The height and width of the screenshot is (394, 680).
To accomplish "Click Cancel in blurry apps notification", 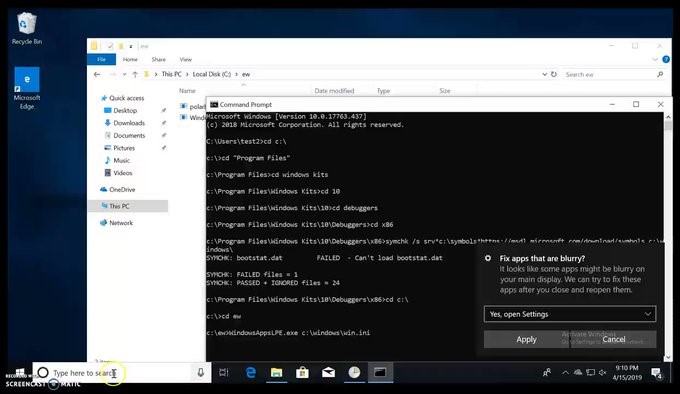I will (x=614, y=339).
